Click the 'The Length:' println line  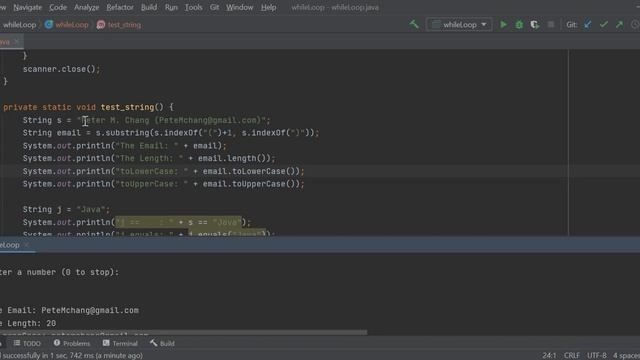coord(149,158)
